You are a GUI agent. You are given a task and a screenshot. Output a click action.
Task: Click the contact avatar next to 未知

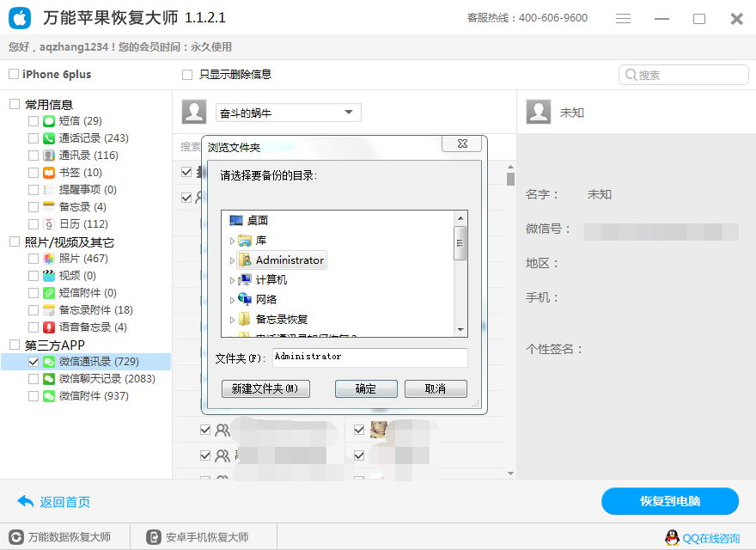(x=539, y=112)
